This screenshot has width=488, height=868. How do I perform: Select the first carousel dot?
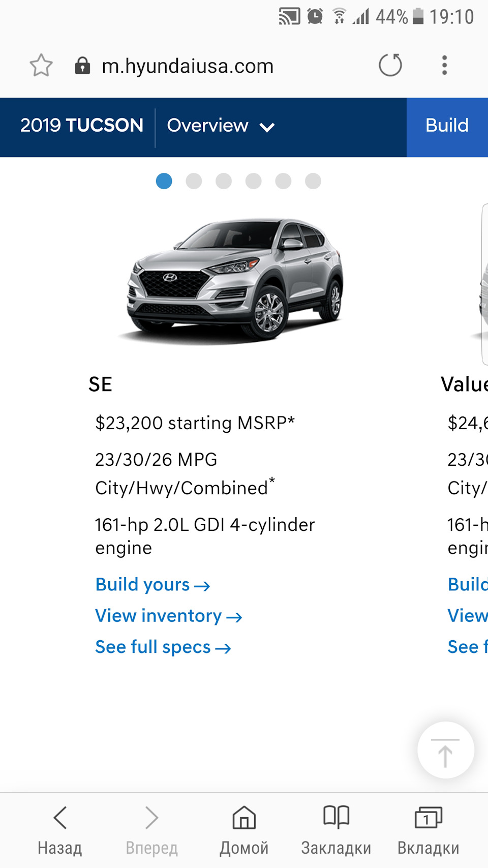[164, 181]
